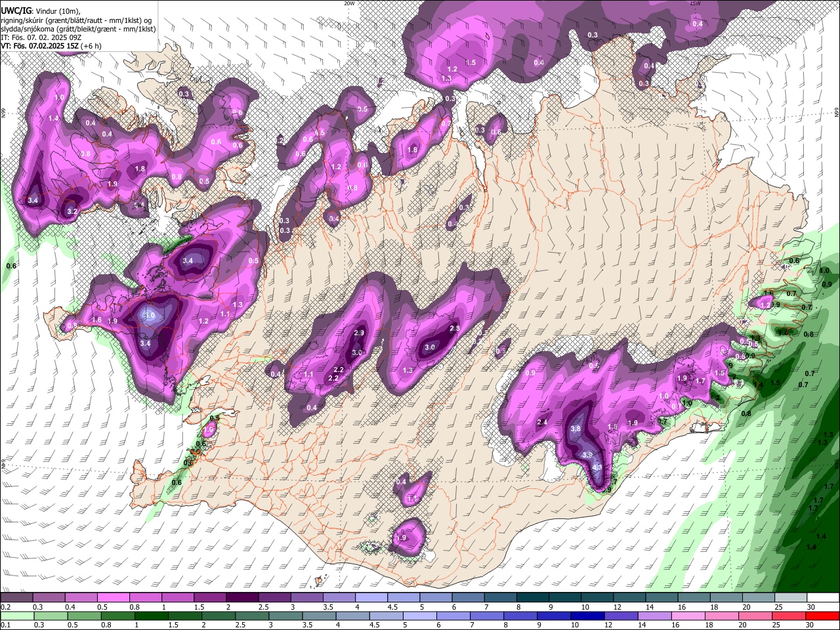The image size is (840, 630).
Task: Click the 5.0 snowfall maximum value
Action: tap(150, 316)
